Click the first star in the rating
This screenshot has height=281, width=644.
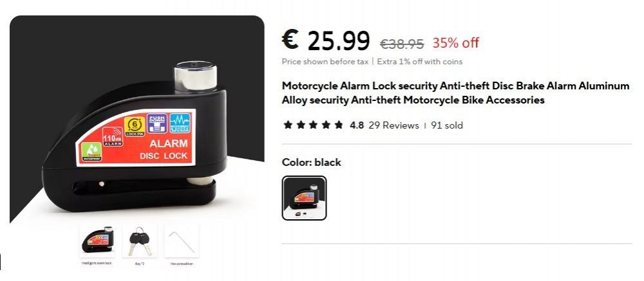(288, 125)
